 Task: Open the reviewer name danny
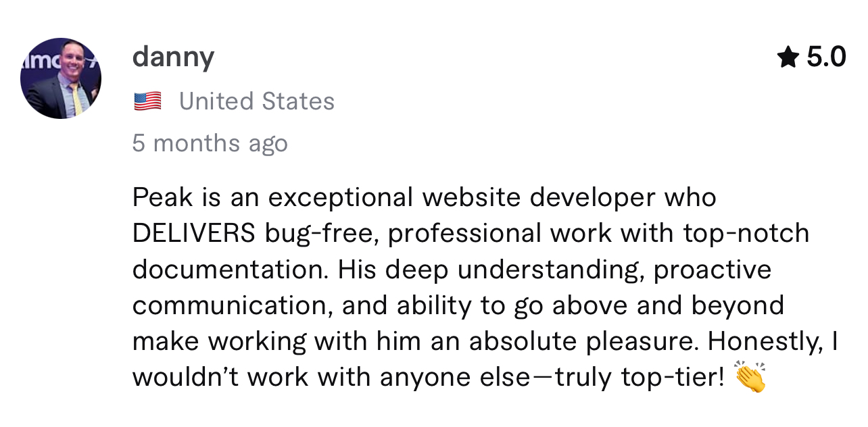click(x=173, y=57)
